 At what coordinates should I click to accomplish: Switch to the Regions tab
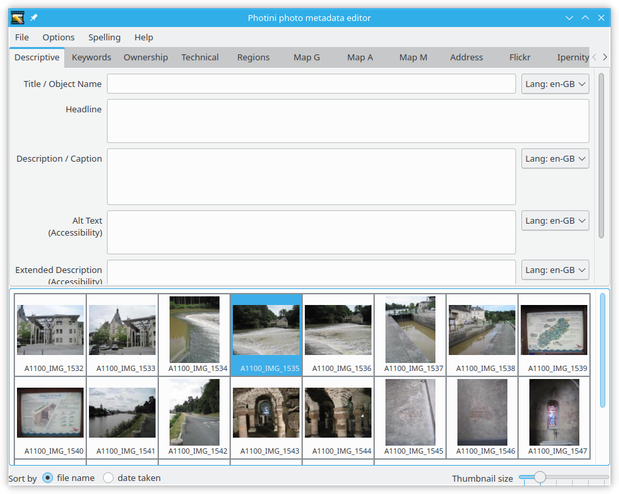253,58
